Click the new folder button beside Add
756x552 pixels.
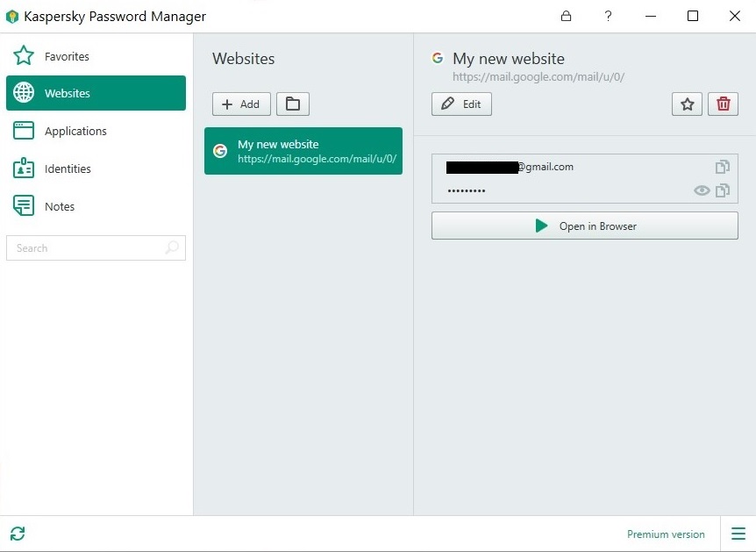(x=293, y=104)
